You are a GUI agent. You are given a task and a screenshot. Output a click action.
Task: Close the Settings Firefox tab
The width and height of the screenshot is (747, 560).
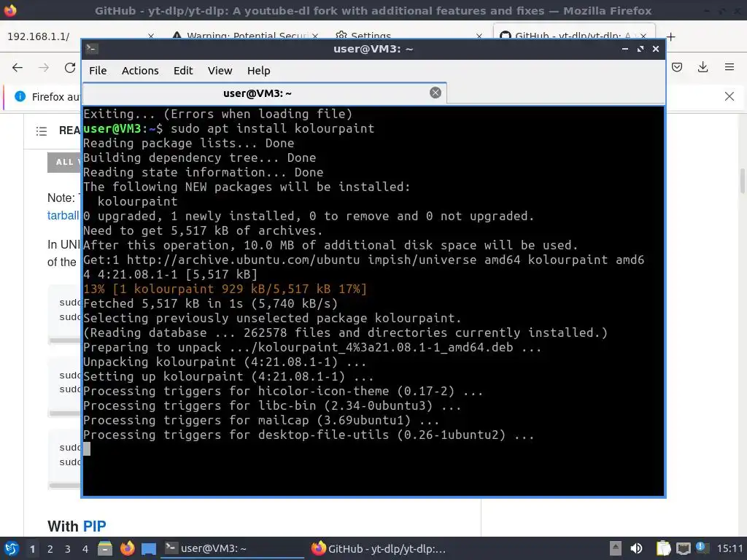pyautogui.click(x=479, y=36)
